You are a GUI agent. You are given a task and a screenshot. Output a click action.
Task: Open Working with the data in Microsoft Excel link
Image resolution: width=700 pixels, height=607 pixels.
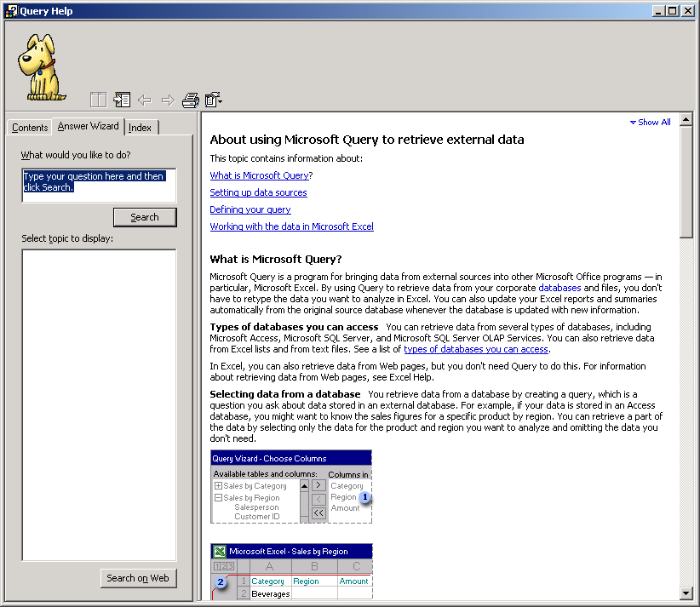tap(291, 226)
